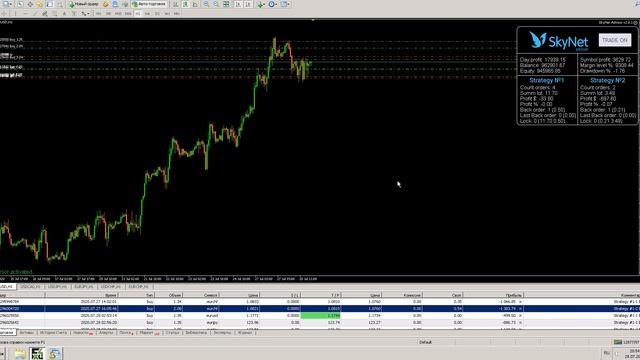
Task: Open the FxPro taskbar application icon
Action: tap(37, 353)
